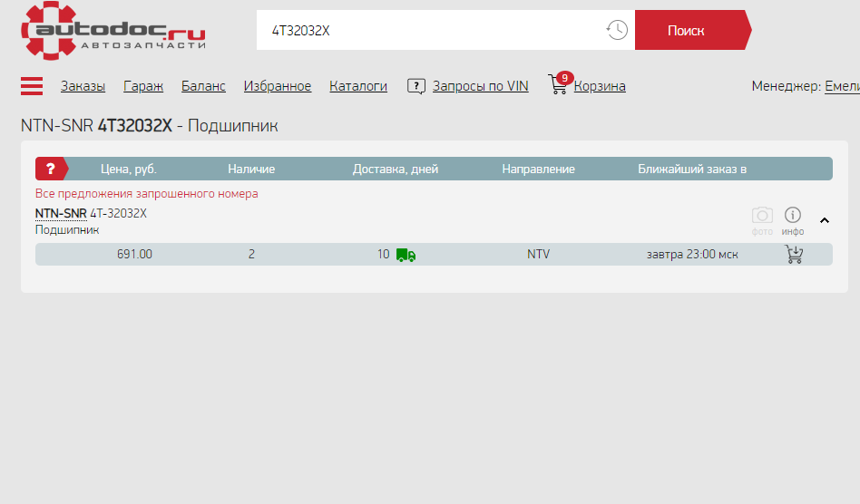860x504 pixels.
Task: Open the Гараж menu item
Action: click(143, 86)
